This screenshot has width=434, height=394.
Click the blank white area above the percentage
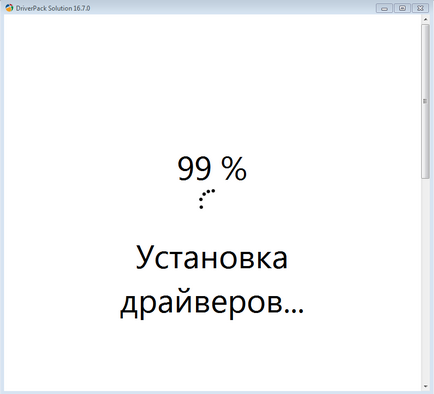point(212,83)
